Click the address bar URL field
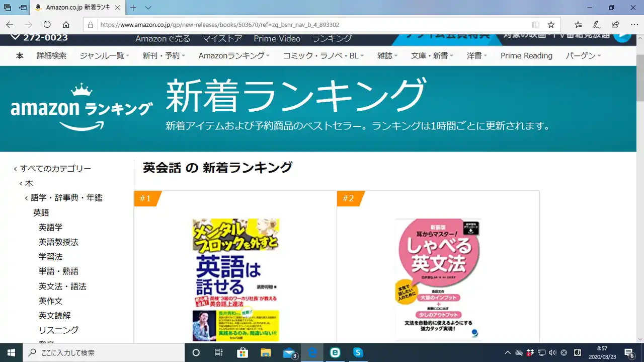This screenshot has width=644, height=362. point(312,25)
